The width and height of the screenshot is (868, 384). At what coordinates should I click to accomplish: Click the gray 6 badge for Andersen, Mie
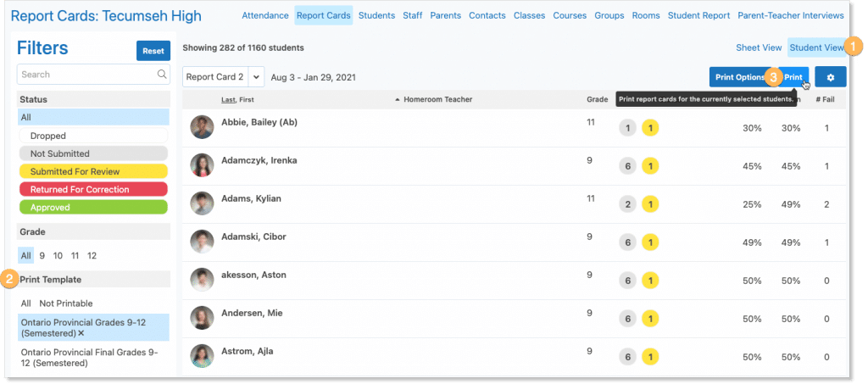pyautogui.click(x=627, y=320)
